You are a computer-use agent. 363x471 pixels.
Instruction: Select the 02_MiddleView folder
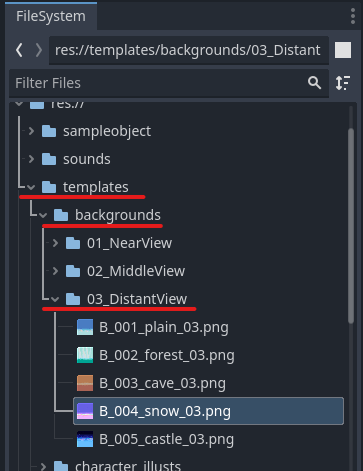click(x=136, y=271)
